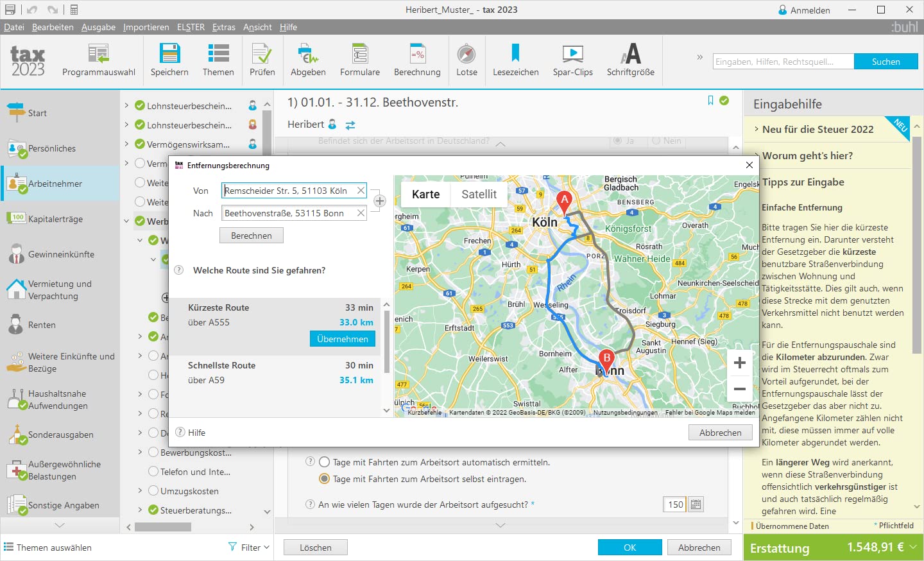This screenshot has height=561, width=924.
Task: Open Sonderausgaben section
Action: (60, 435)
